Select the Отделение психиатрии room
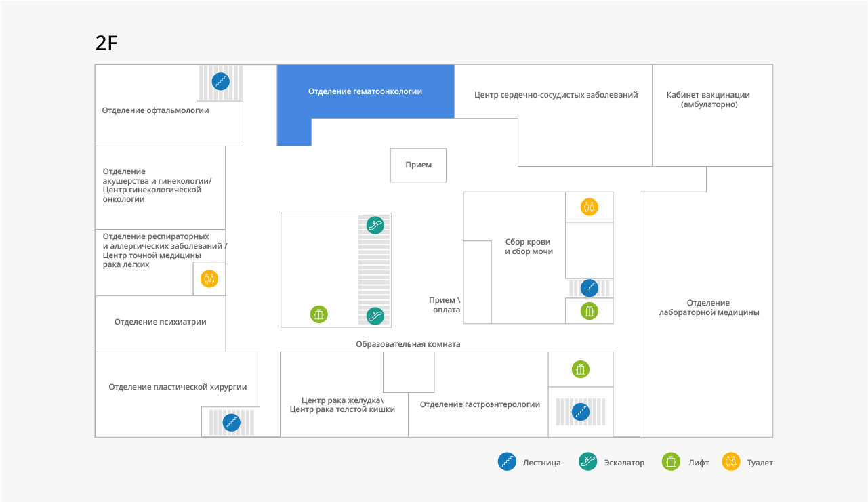Image resolution: width=868 pixels, height=502 pixels. pos(160,322)
